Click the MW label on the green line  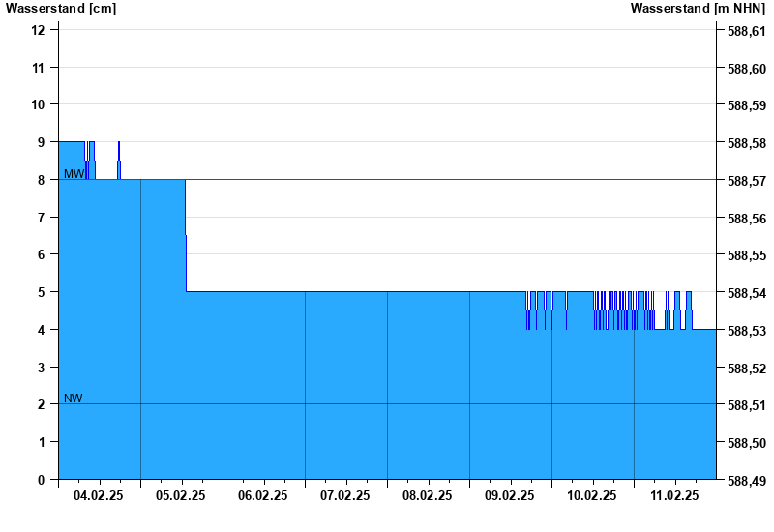74,174
